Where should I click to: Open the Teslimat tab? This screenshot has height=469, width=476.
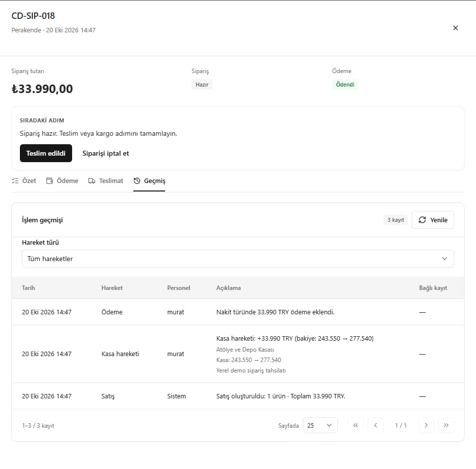pos(105,181)
